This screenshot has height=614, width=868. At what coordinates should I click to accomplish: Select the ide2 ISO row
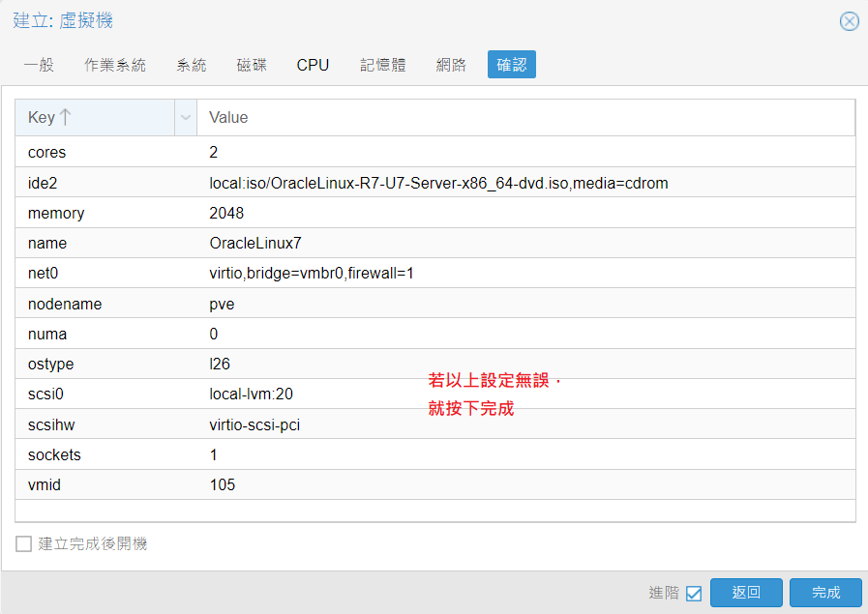(434, 183)
